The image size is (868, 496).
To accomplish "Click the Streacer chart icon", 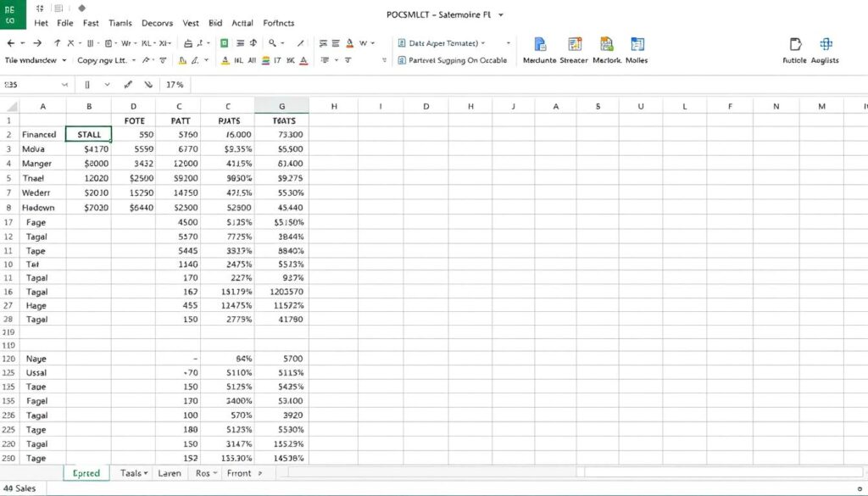I will 575,44.
